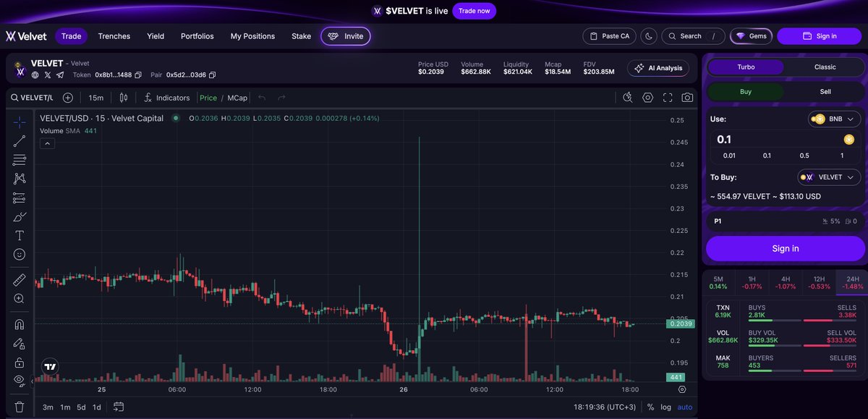Take a chart snapshot with camera icon
Image resolution: width=868 pixels, height=419 pixels.
coord(686,96)
